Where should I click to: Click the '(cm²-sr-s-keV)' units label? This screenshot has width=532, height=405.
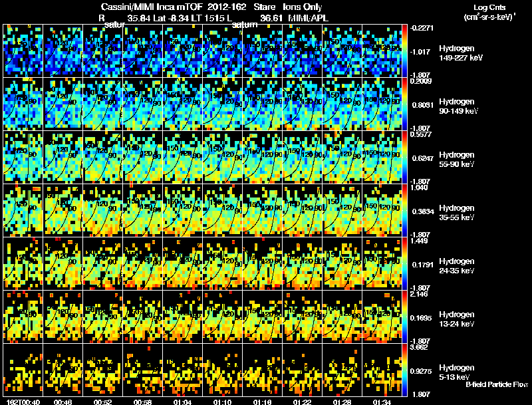(489, 17)
